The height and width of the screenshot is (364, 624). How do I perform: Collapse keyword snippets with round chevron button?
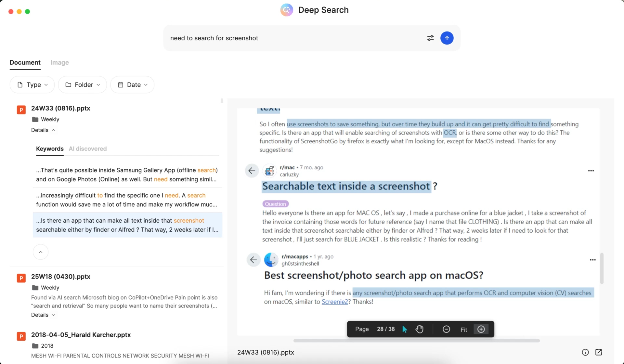(x=41, y=252)
